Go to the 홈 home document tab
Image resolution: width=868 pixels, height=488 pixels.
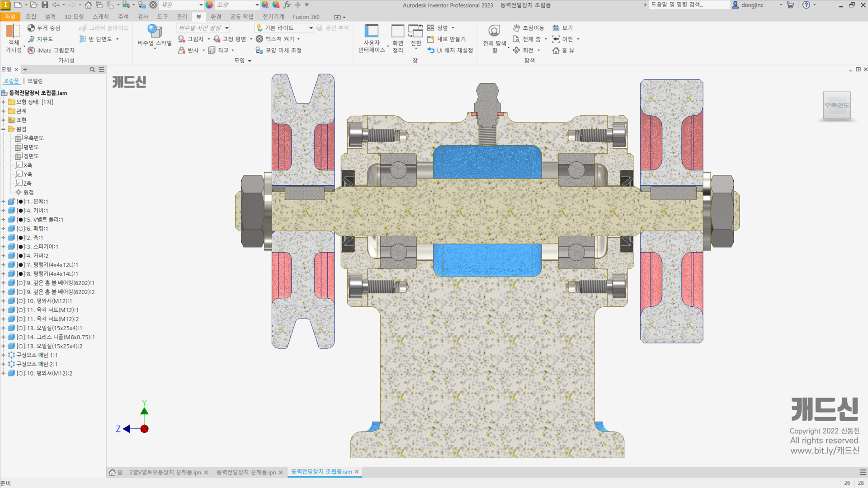click(116, 472)
